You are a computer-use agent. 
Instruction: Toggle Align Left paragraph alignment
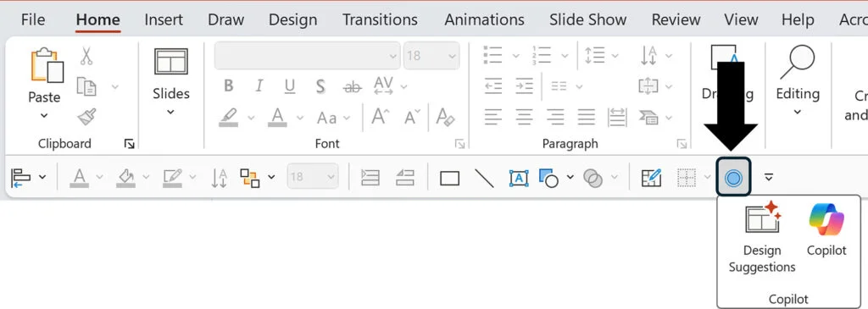click(x=493, y=117)
